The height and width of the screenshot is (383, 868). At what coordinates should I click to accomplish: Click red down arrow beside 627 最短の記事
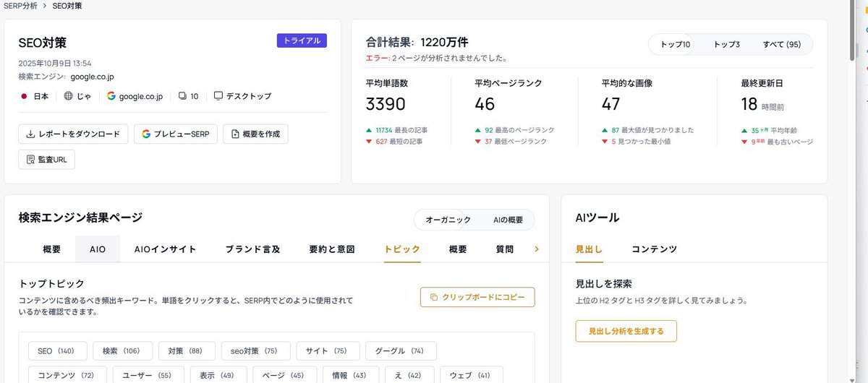coord(370,142)
